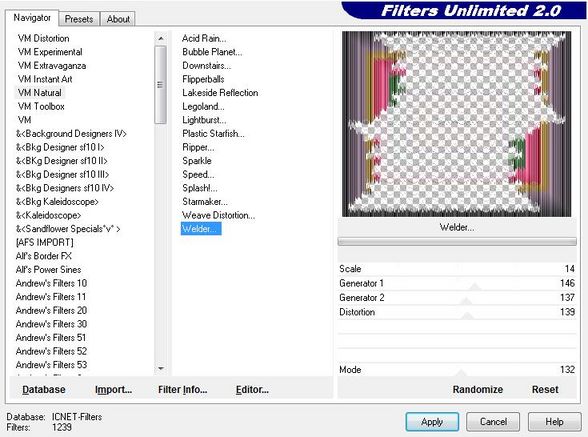Switch to the Presets tab
588x437 pixels.
(79, 19)
